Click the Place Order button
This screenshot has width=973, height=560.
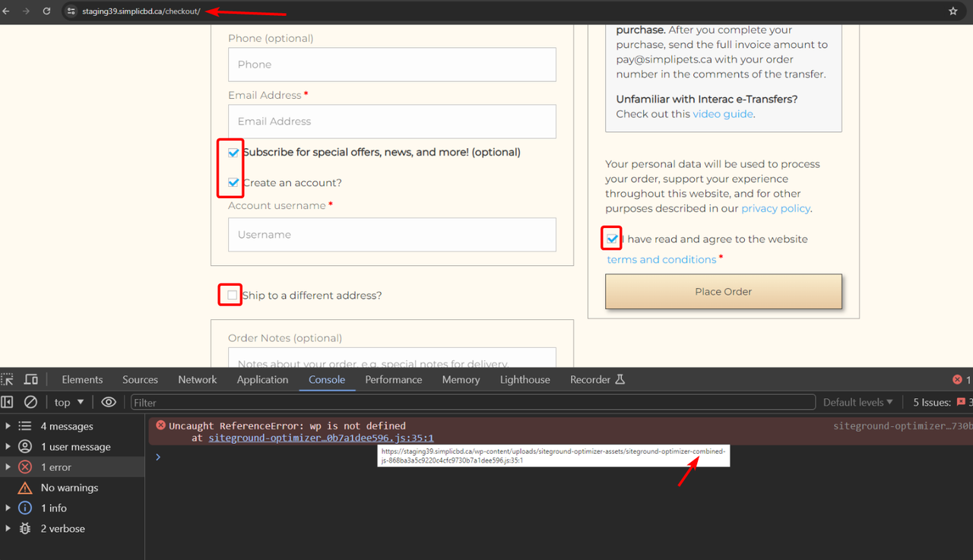(x=723, y=291)
